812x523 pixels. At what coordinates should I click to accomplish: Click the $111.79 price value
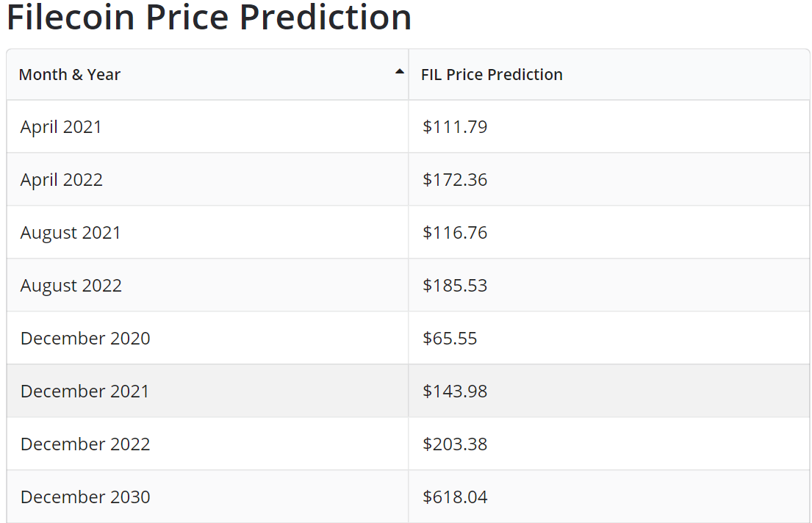pos(455,127)
